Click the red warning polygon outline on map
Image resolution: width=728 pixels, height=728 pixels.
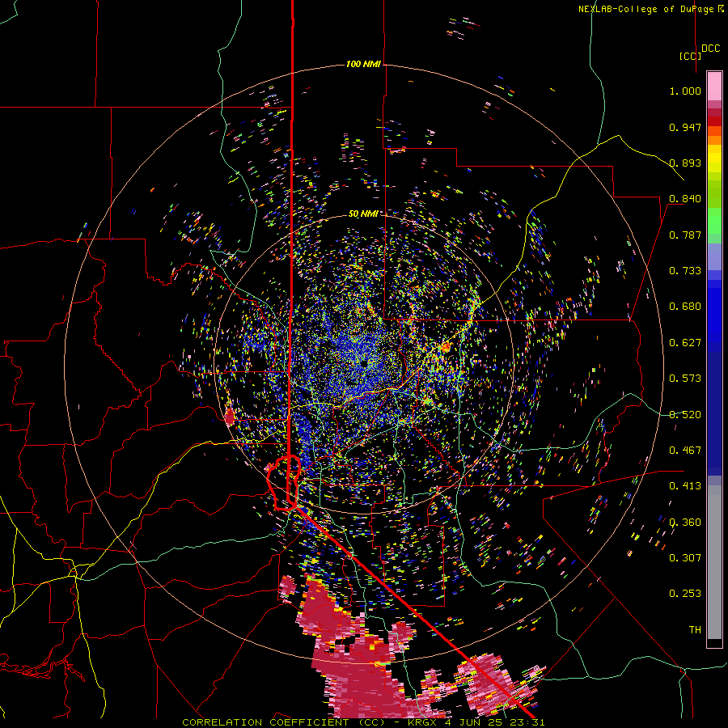[x=282, y=484]
